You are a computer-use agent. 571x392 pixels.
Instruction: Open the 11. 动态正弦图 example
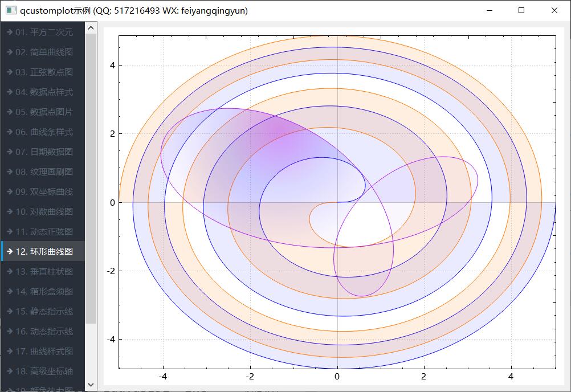click(x=44, y=232)
